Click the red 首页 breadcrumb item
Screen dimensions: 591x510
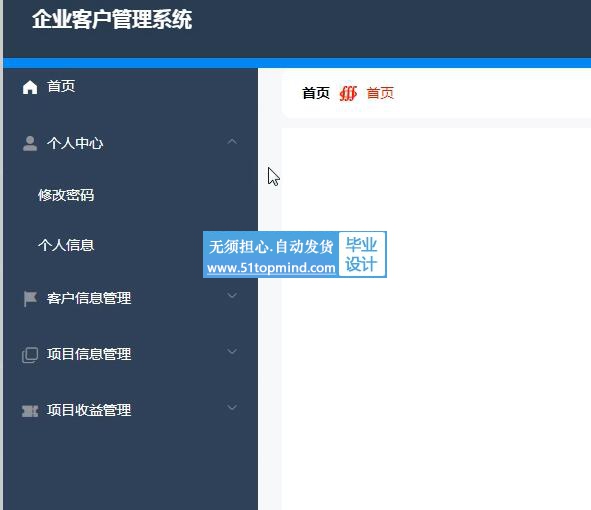380,93
